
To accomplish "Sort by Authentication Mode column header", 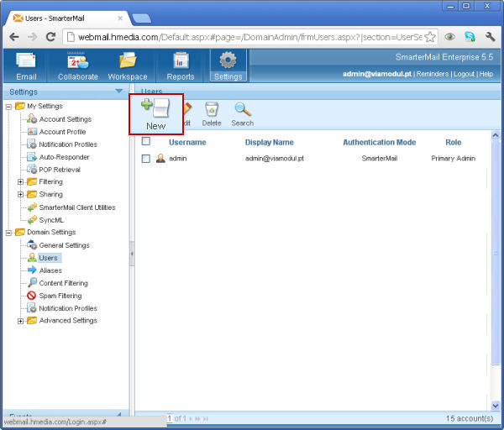I will (x=380, y=143).
